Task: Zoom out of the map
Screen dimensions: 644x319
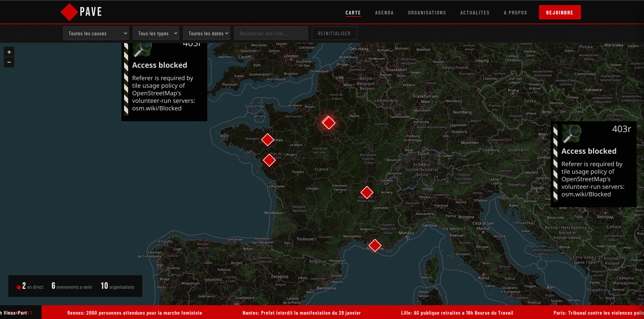Action: [x=9, y=62]
